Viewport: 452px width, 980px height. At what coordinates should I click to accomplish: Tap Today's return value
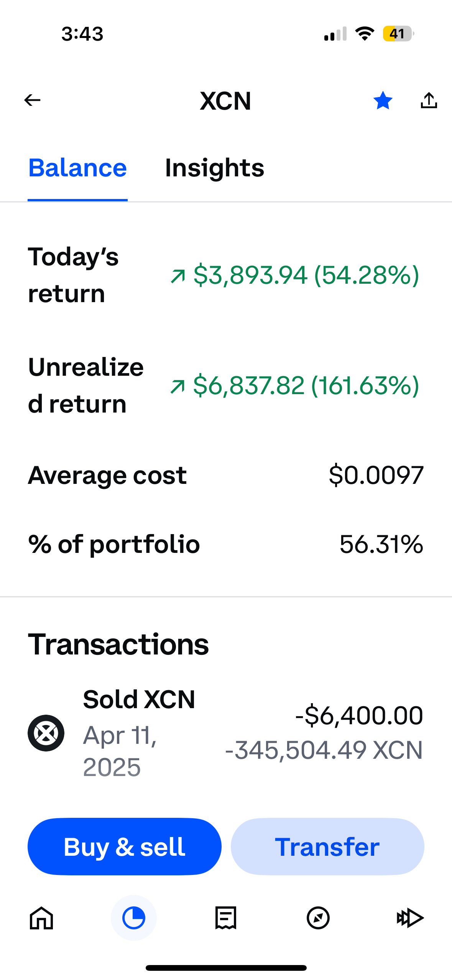click(294, 275)
